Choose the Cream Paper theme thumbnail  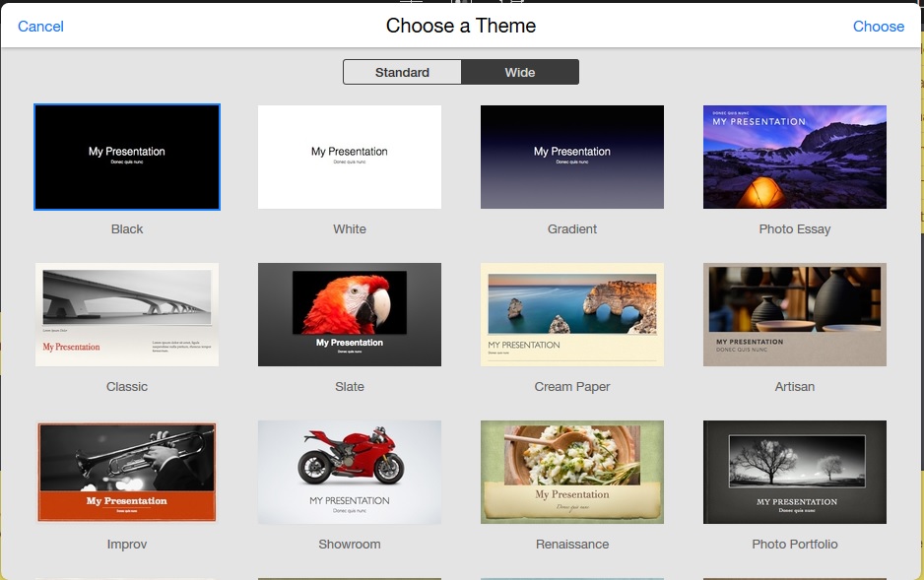pos(572,314)
